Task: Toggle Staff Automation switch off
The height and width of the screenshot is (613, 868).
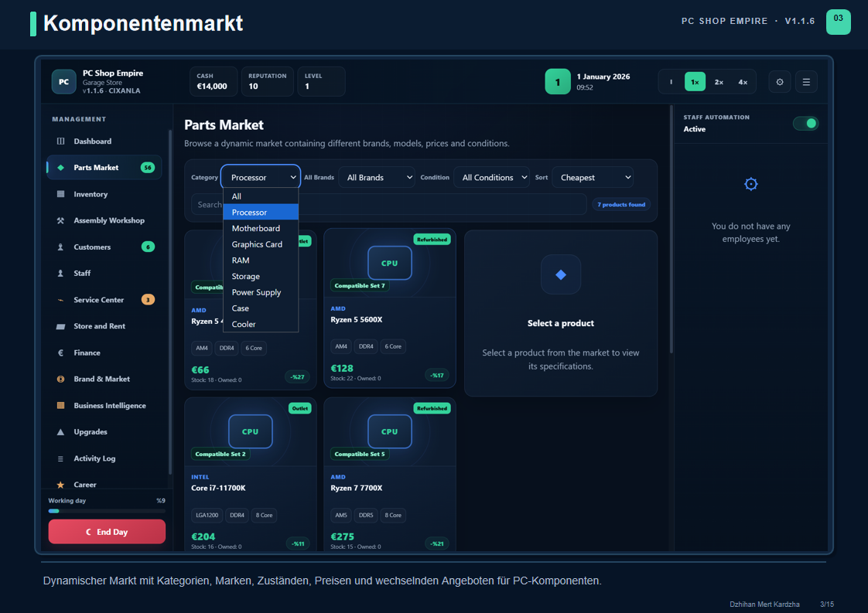Action: pyautogui.click(x=805, y=124)
